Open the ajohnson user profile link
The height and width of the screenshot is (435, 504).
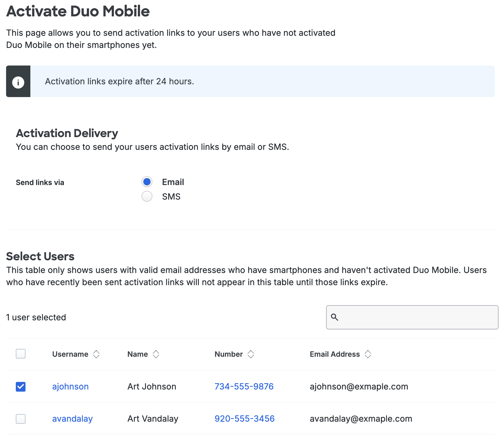pyautogui.click(x=70, y=387)
